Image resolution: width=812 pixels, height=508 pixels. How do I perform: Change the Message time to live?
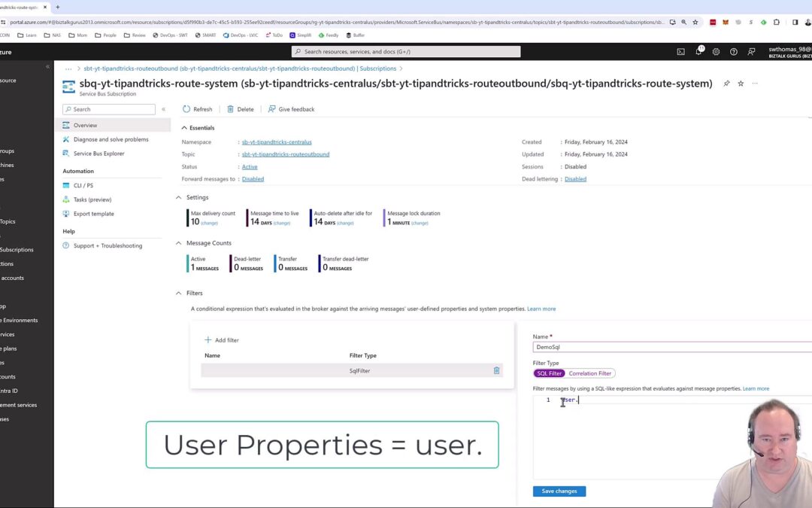(x=282, y=224)
